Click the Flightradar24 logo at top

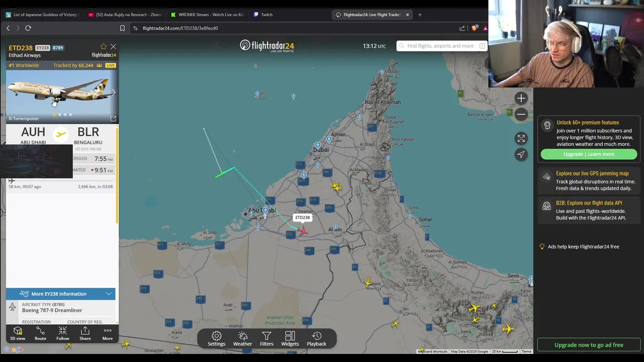click(x=267, y=46)
